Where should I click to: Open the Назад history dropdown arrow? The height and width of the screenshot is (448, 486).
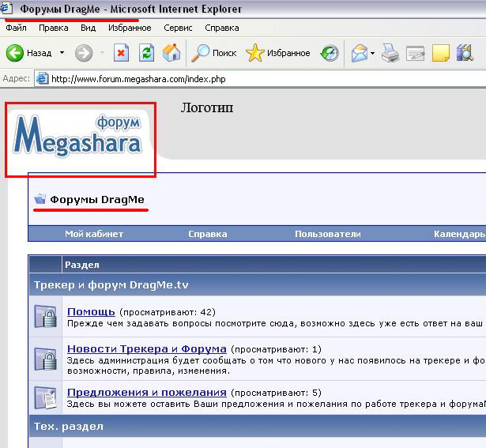62,53
